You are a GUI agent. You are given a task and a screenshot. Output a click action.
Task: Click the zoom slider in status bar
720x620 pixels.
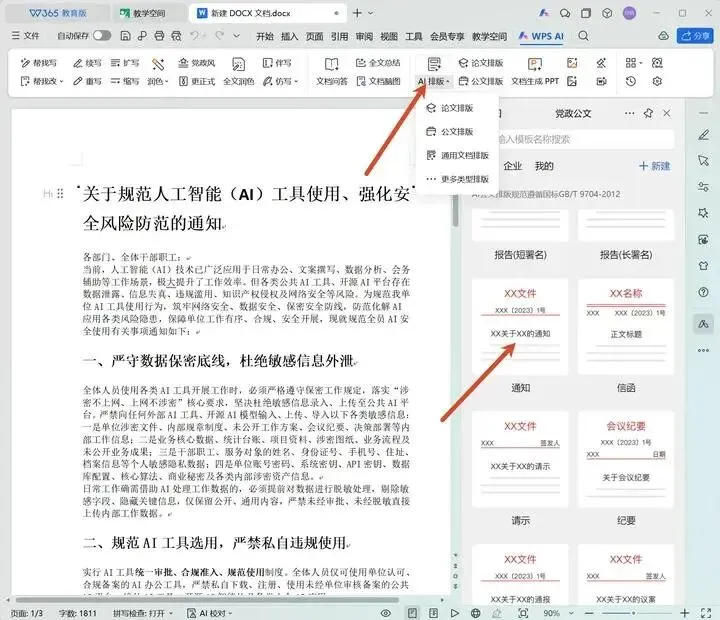click(633, 613)
